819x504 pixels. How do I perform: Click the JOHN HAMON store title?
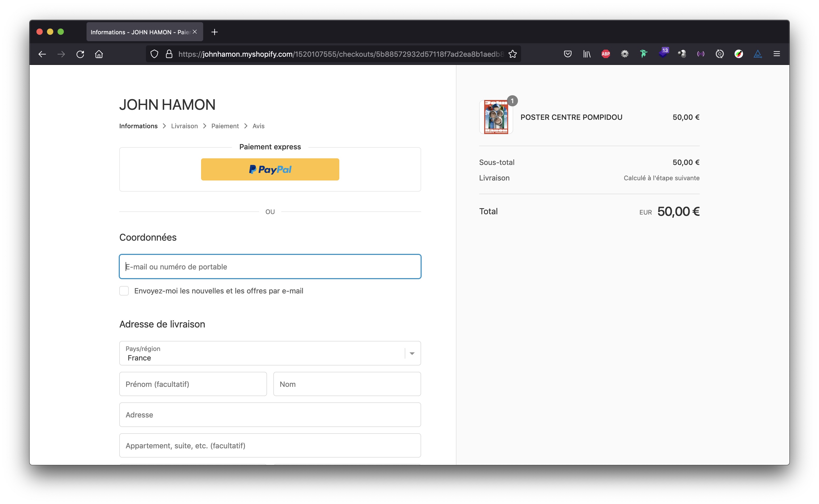(x=167, y=105)
